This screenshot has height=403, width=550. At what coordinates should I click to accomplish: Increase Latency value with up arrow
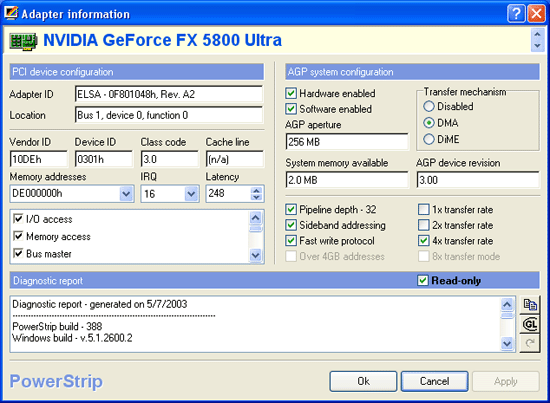tap(257, 190)
